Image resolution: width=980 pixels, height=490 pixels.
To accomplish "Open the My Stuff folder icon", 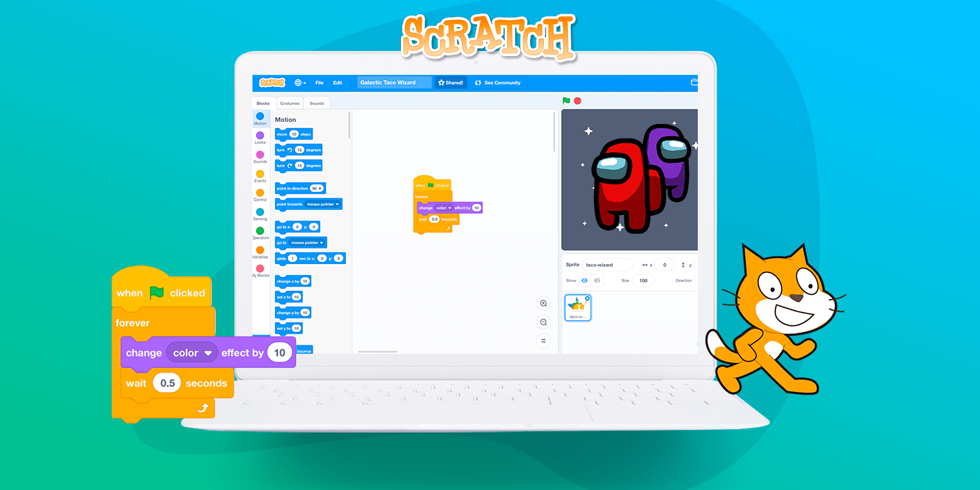I will point(694,83).
